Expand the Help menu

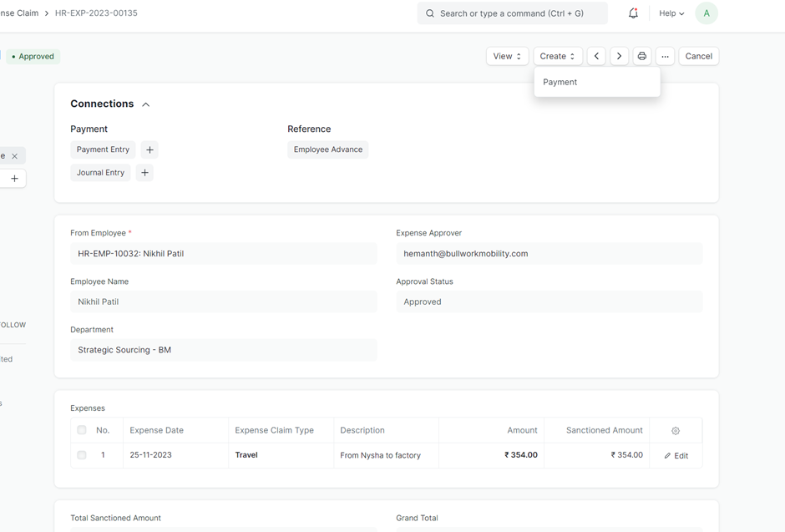coord(671,13)
